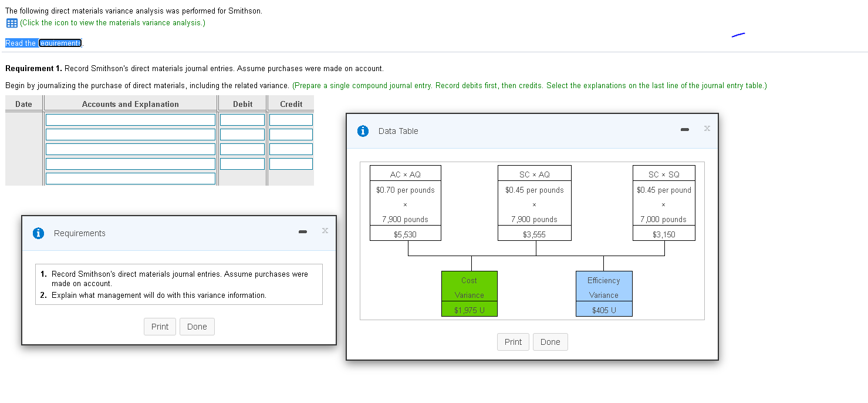This screenshot has width=868, height=403.
Task: Click the first Accounts and Explanation entry field
Action: pyautogui.click(x=130, y=119)
